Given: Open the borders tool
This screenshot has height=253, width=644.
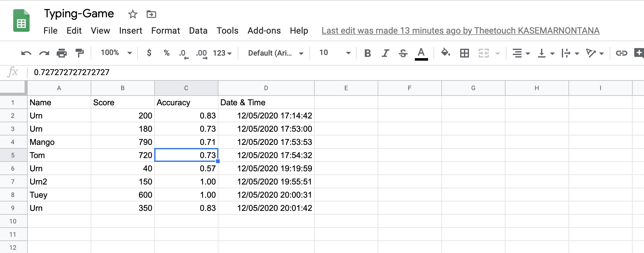Looking at the screenshot, I should (x=465, y=53).
